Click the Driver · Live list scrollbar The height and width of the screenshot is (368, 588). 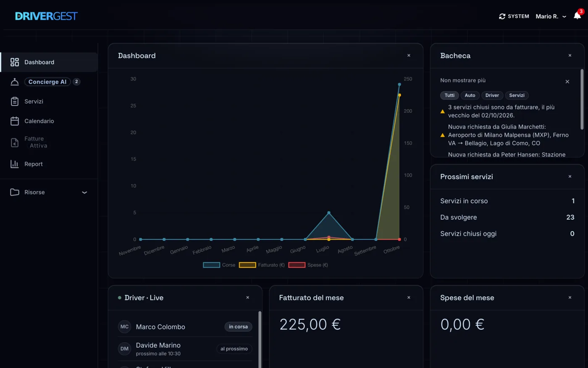pos(260,339)
